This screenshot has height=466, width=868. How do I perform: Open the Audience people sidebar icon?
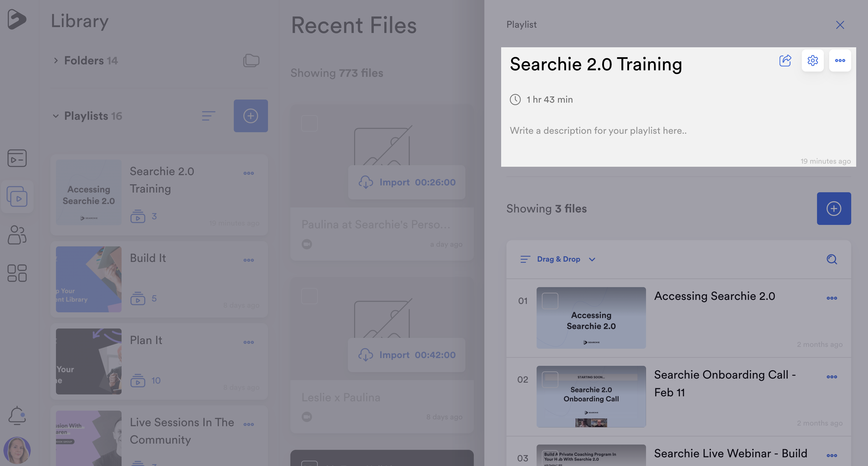[17, 235]
